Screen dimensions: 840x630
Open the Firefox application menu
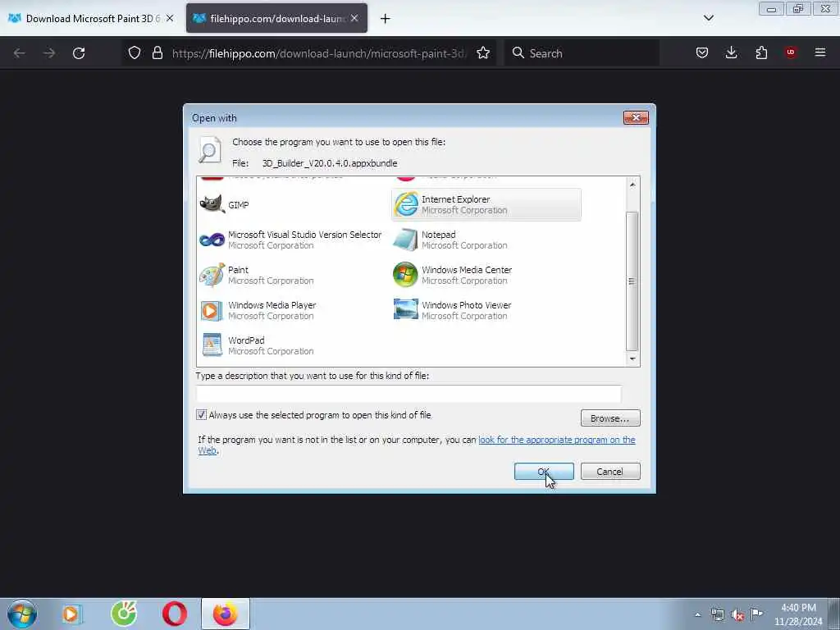pyautogui.click(x=820, y=52)
